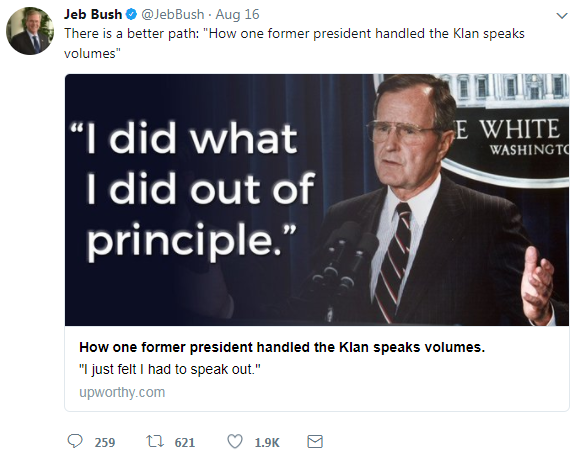Open the Jeb Bush display name
580x453 pixels.
pyautogui.click(x=93, y=14)
